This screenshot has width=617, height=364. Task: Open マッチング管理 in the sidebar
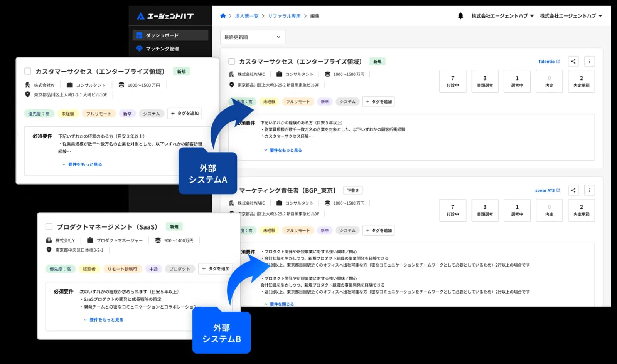(170, 49)
